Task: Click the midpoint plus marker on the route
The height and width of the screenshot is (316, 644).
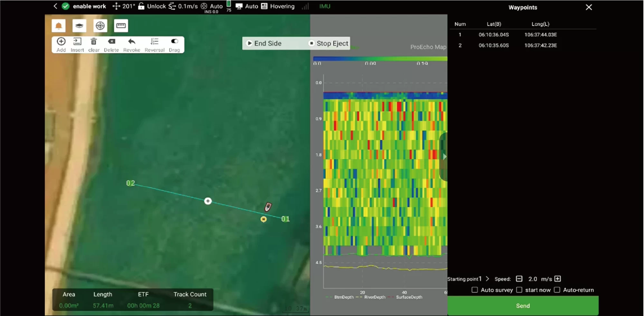Action: point(208,201)
